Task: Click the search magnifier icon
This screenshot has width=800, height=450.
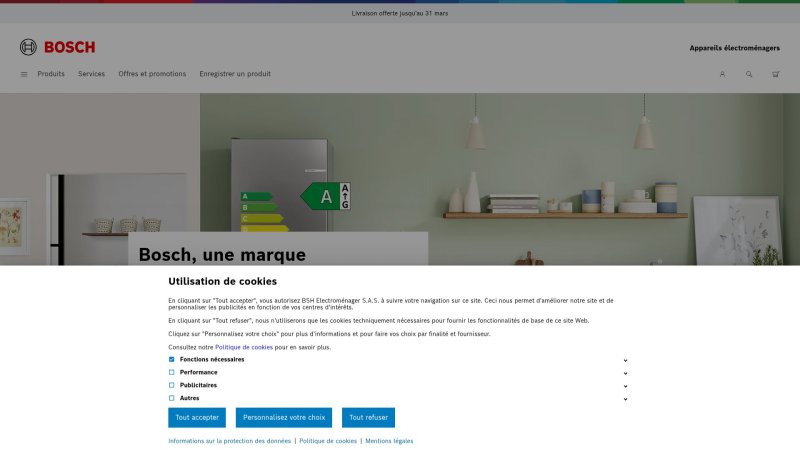Action: [749, 74]
